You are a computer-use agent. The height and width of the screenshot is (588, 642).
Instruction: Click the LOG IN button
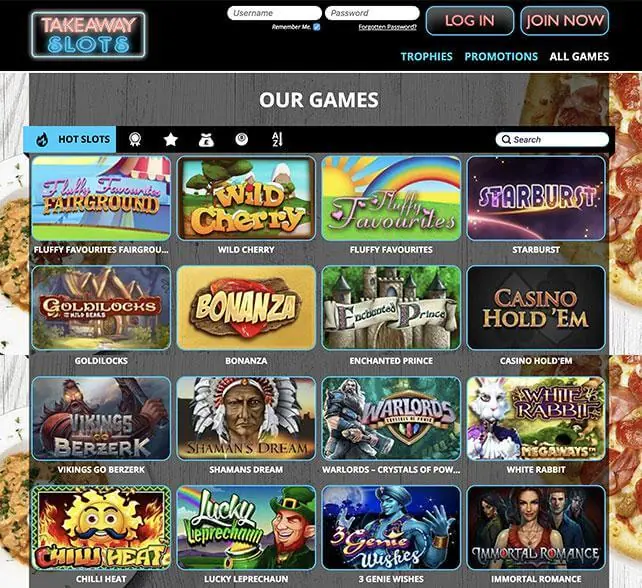pos(470,20)
